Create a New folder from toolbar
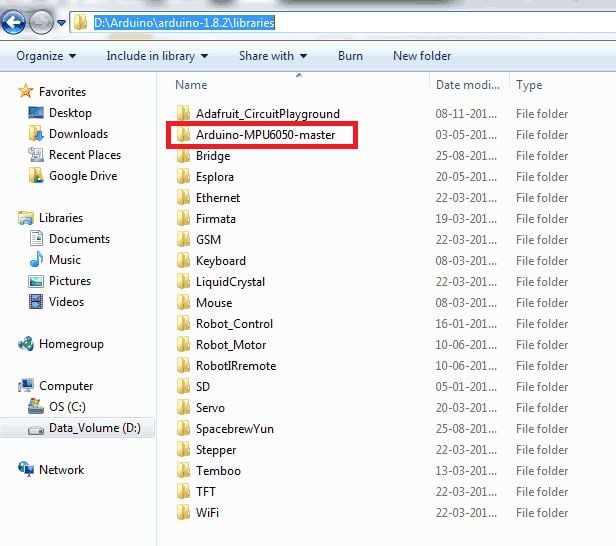Screen dimensions: 616x546 pyautogui.click(x=421, y=56)
